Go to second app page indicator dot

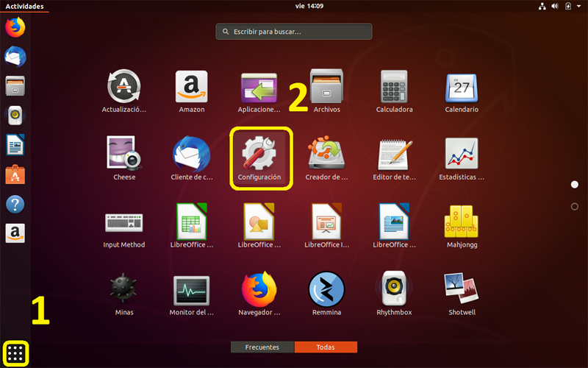pyautogui.click(x=575, y=207)
